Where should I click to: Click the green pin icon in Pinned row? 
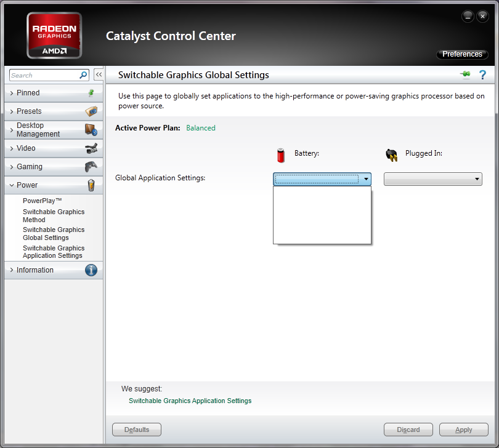tap(91, 93)
